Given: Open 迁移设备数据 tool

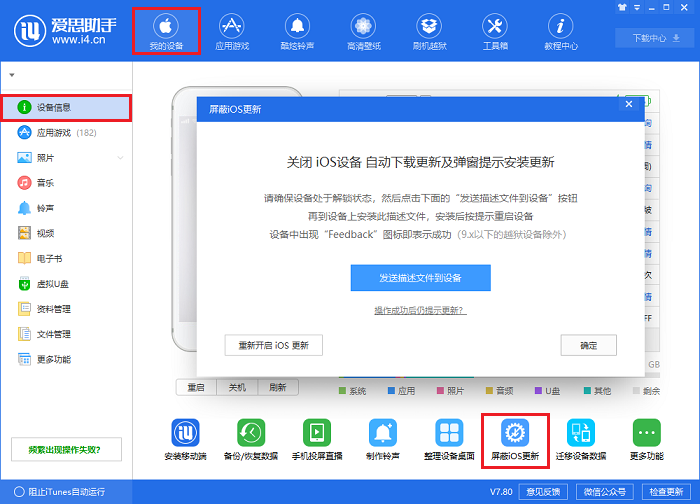Looking at the screenshot, I should [581, 440].
